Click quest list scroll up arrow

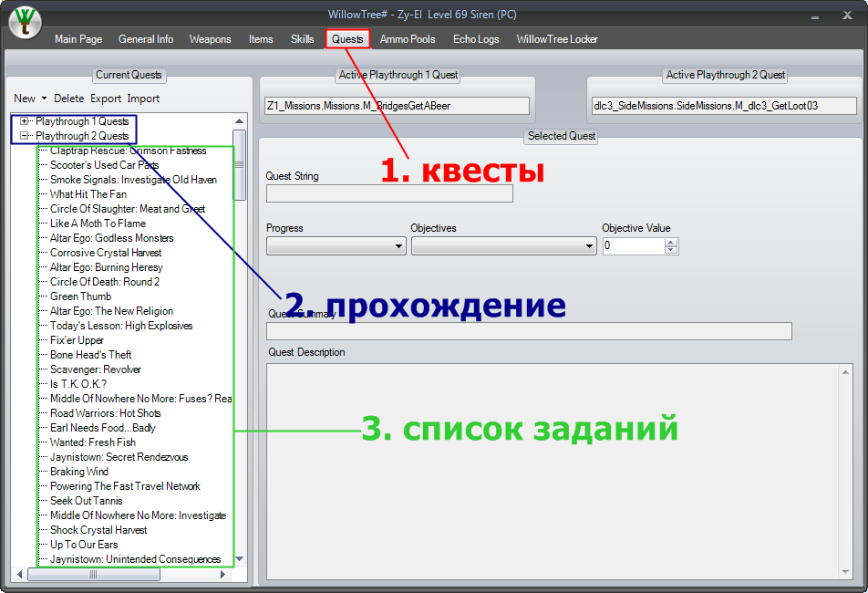coord(239,121)
